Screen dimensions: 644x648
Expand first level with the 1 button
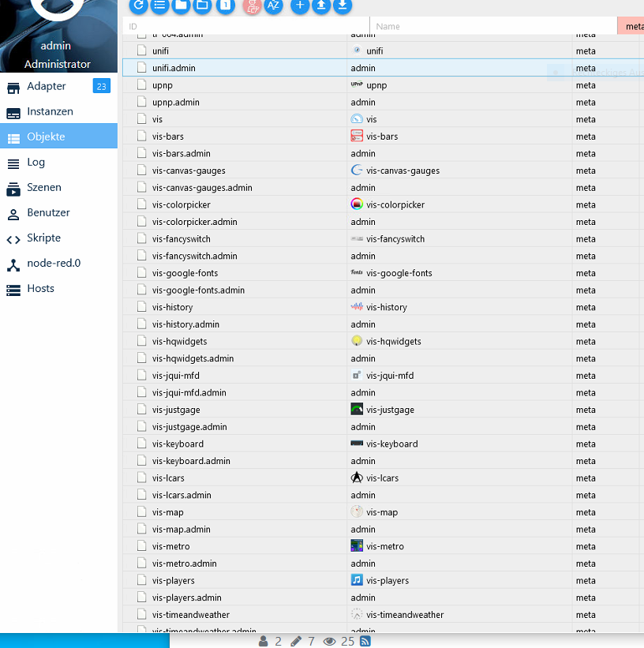tap(226, 6)
